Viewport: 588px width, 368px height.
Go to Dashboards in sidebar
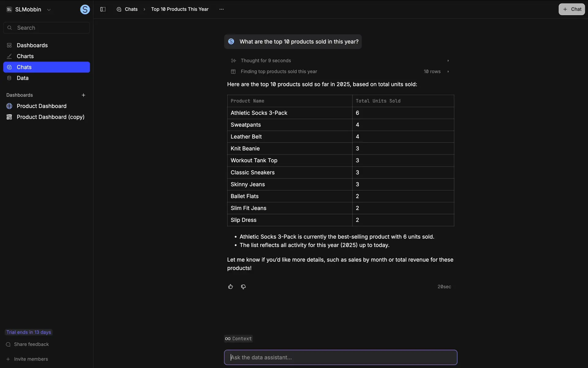pyautogui.click(x=32, y=45)
